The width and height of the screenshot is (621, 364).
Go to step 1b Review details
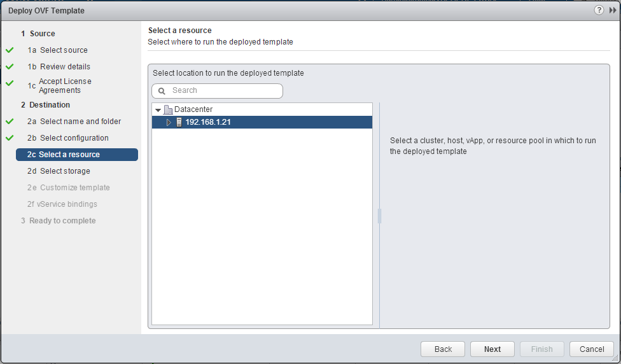point(65,67)
